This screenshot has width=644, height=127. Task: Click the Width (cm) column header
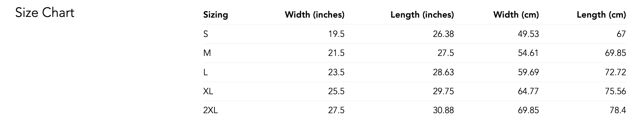click(516, 15)
